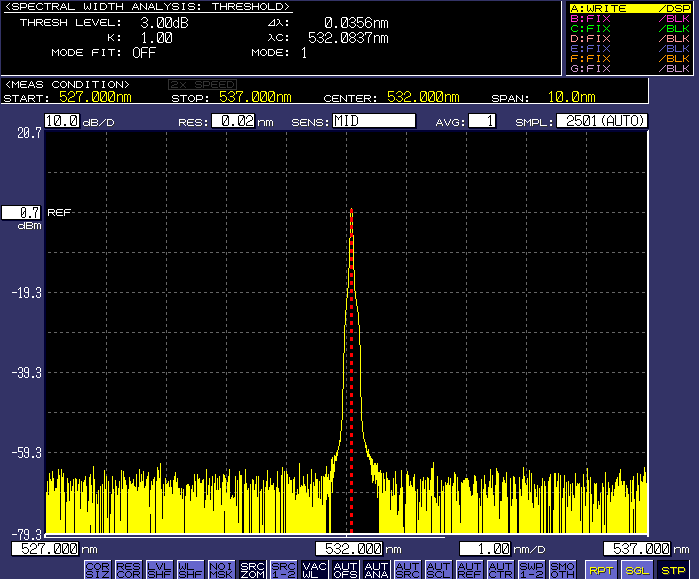Click the AUT ANA auto analysis icon
700x580 pixels.
[x=376, y=569]
